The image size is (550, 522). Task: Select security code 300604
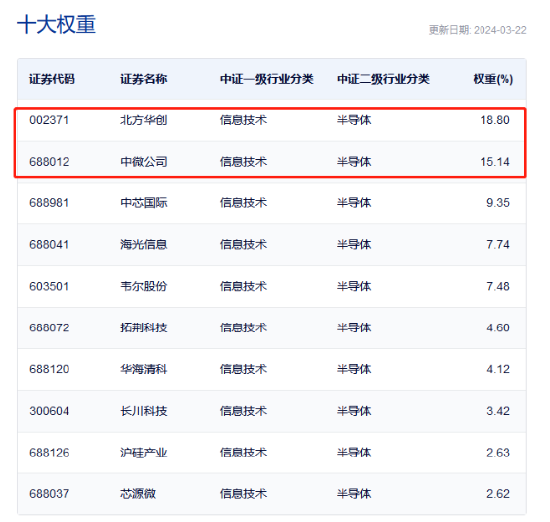[49, 411]
